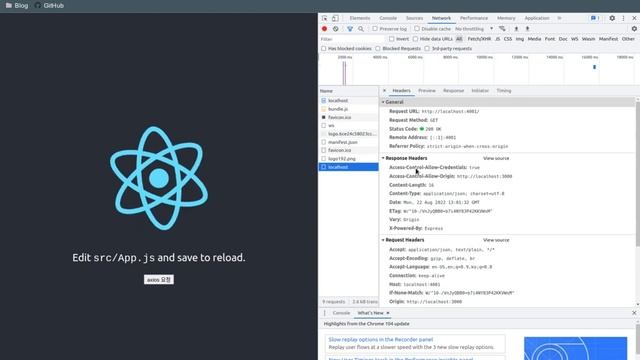Open the Memory tab
640x360 pixels.
coord(506,18)
